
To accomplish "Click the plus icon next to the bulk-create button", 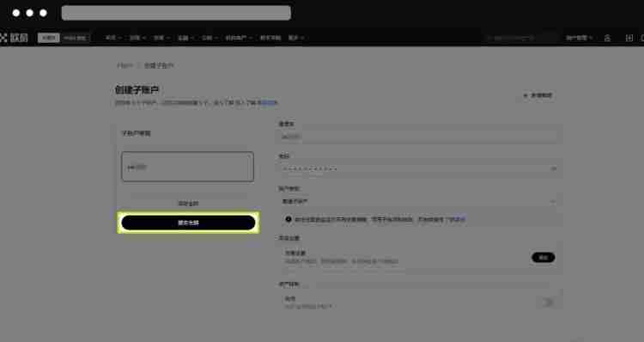I will (526, 95).
